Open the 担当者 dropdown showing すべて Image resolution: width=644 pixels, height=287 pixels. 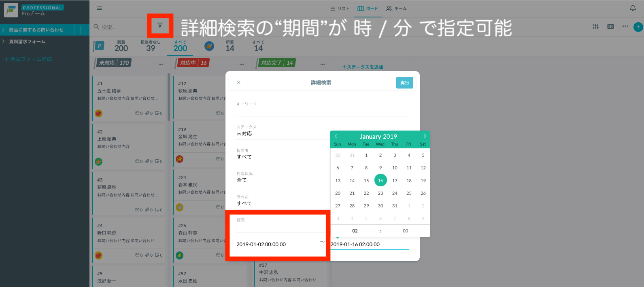283,157
